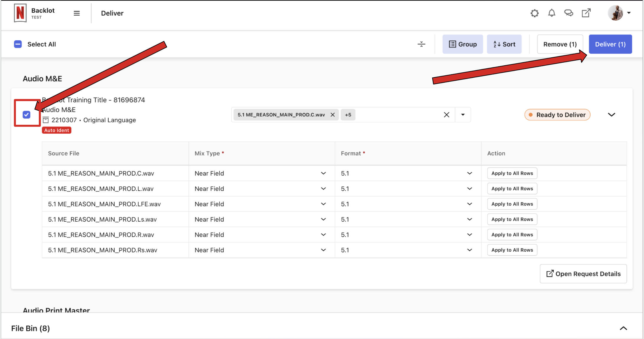Click the Group icon to group items

463,44
